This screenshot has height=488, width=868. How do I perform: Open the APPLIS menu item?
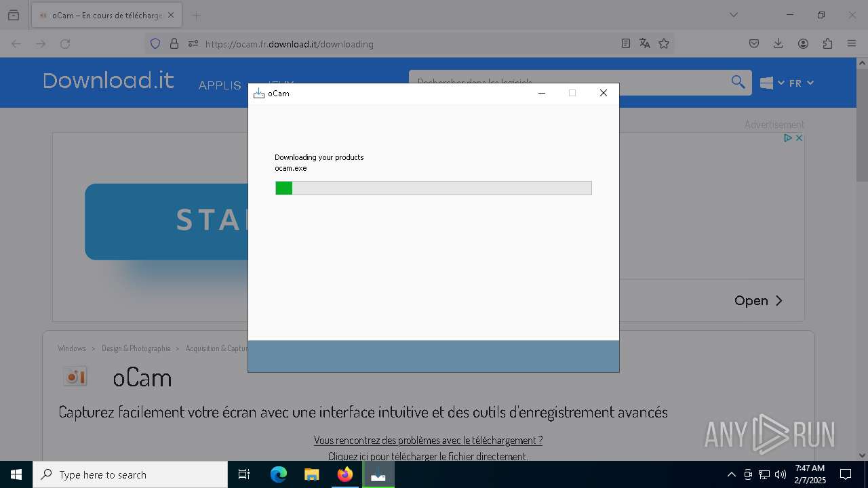220,85
